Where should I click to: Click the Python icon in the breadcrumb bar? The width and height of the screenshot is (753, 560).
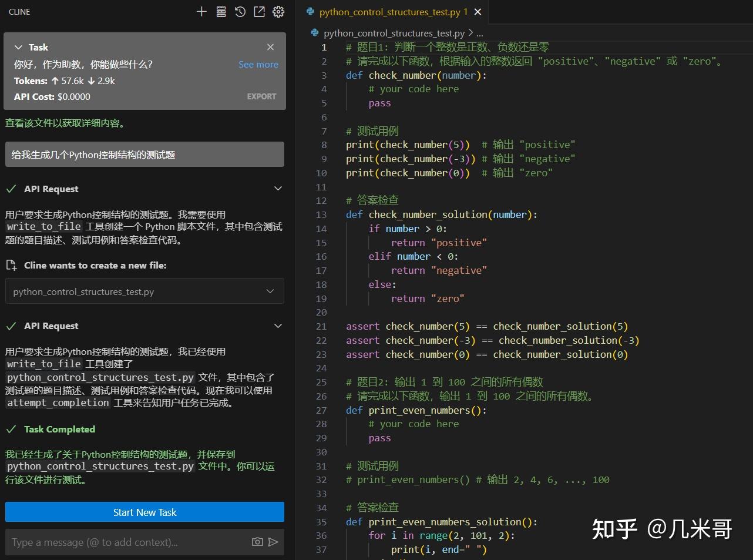[314, 33]
